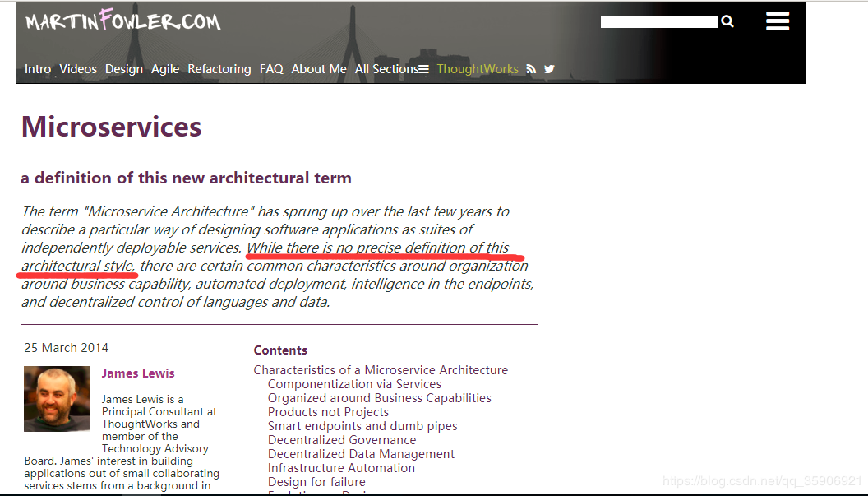The width and height of the screenshot is (868, 496).
Task: Jump to Design for failure section
Action: [316, 482]
